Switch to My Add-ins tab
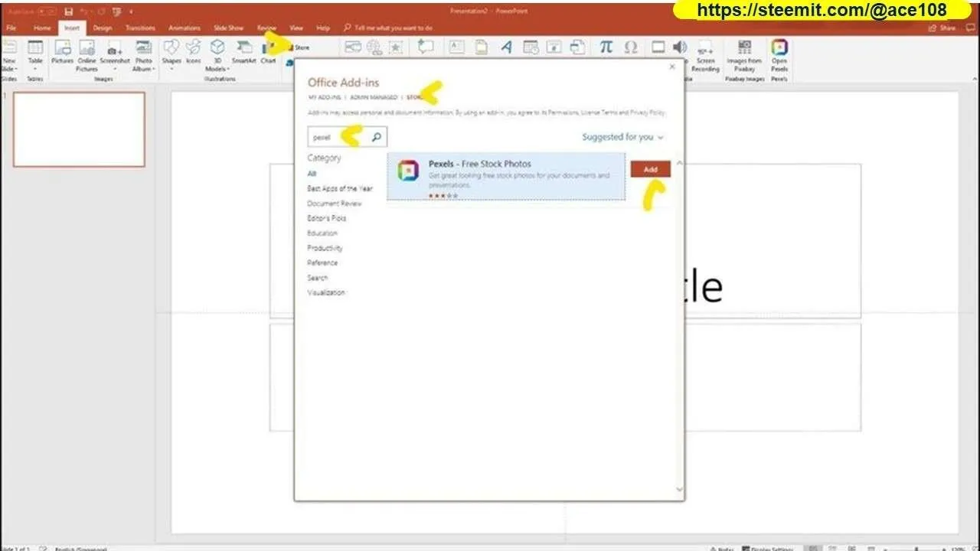This screenshot has width=980, height=551. [324, 98]
